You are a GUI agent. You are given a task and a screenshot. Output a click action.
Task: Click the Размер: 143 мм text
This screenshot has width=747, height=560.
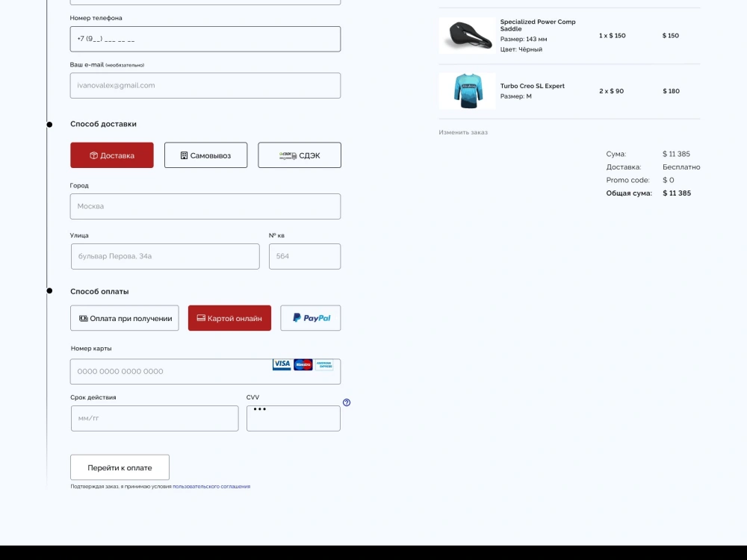point(524,39)
